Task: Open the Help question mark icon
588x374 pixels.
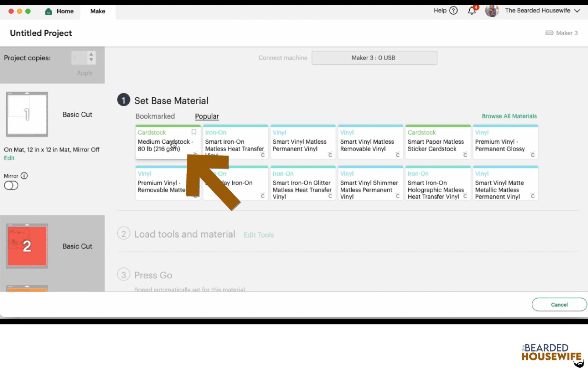Action: (453, 11)
